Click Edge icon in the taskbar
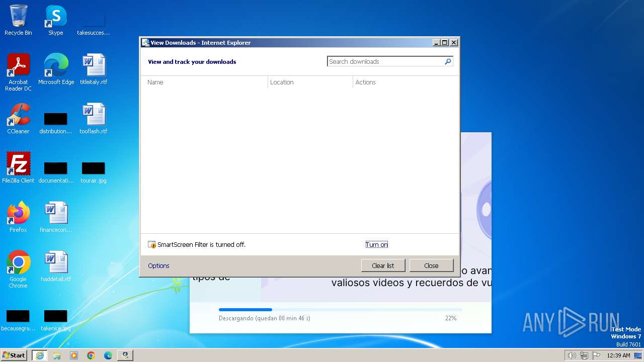The image size is (644, 362). pos(108,355)
